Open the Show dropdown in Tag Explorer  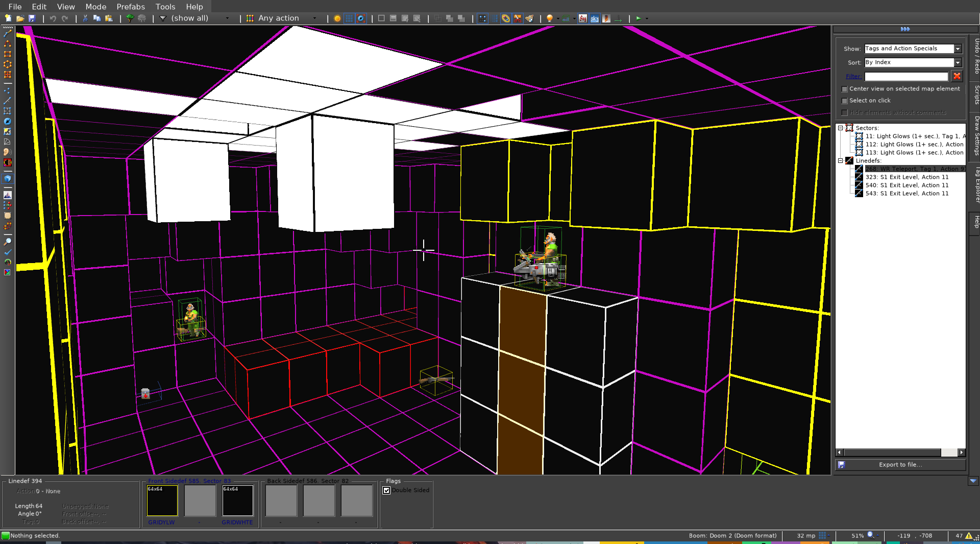958,49
